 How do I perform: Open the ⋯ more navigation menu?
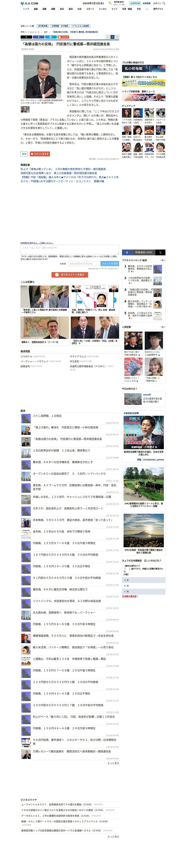click(x=147, y=9)
